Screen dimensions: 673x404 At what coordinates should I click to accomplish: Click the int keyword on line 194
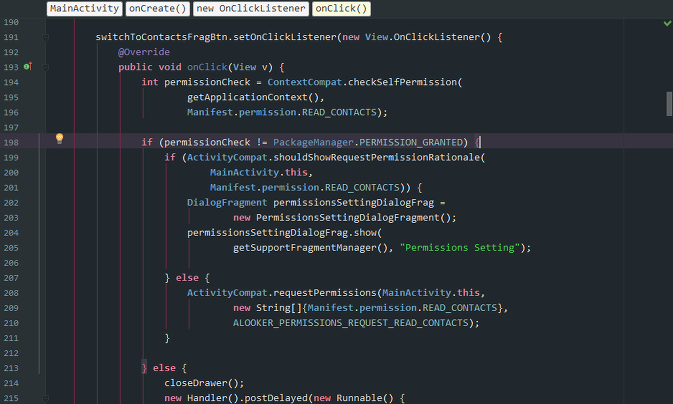(x=150, y=82)
